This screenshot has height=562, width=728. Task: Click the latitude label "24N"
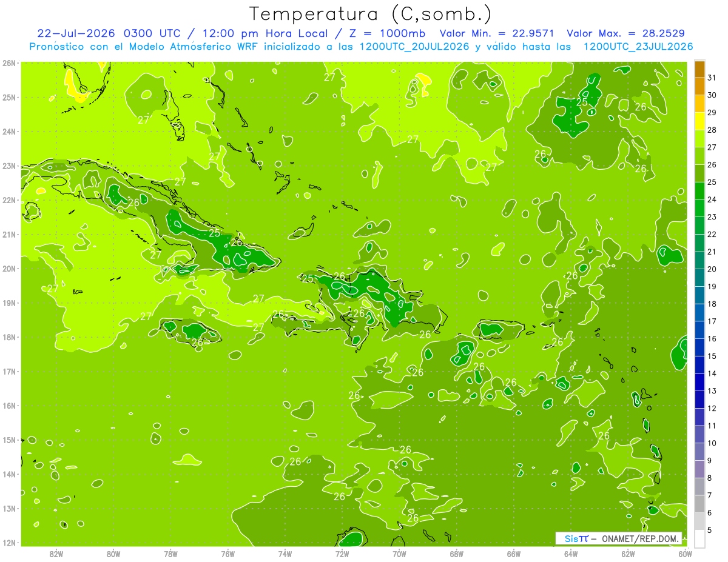(x=9, y=132)
